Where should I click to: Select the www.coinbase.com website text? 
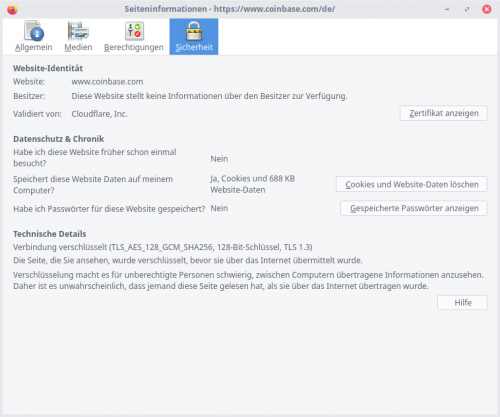coord(107,82)
